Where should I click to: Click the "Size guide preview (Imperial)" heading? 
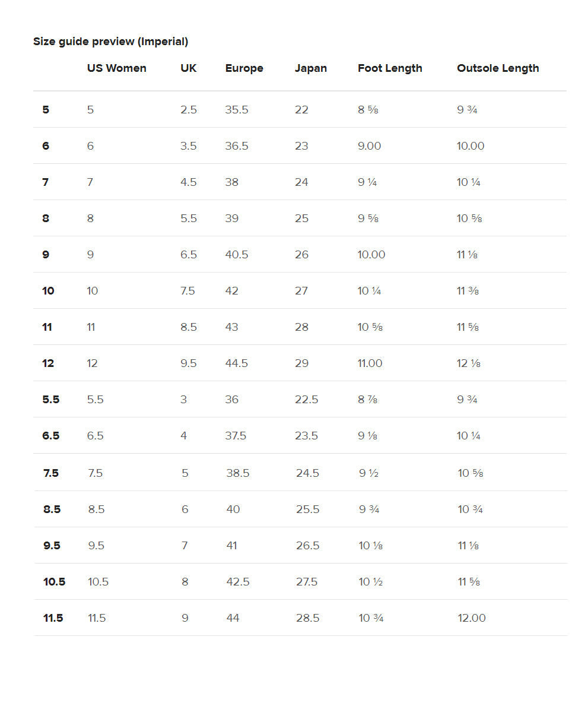(110, 42)
